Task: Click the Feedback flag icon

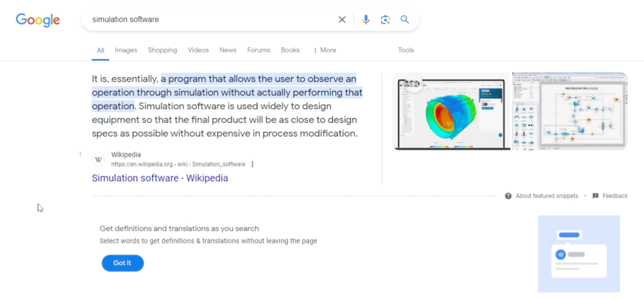Action: point(595,196)
